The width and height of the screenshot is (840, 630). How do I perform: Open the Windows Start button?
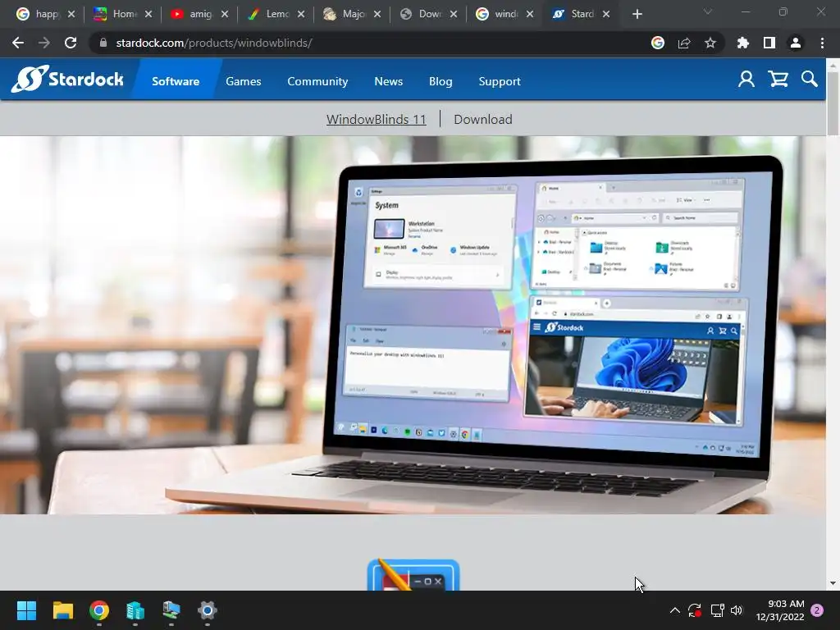(x=26, y=610)
